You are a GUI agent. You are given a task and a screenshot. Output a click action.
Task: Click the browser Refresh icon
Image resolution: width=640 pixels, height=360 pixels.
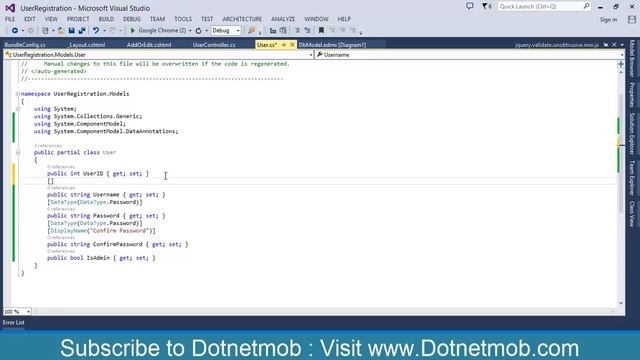click(x=198, y=31)
